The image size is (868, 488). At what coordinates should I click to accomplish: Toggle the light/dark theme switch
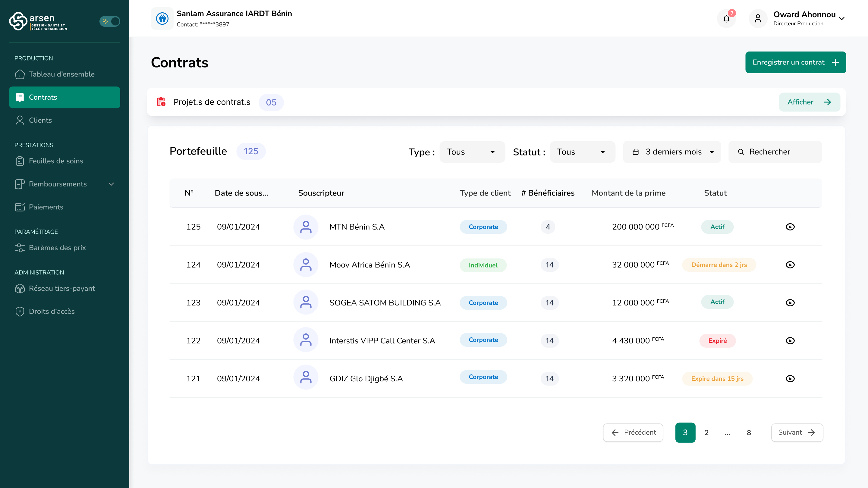click(x=110, y=21)
